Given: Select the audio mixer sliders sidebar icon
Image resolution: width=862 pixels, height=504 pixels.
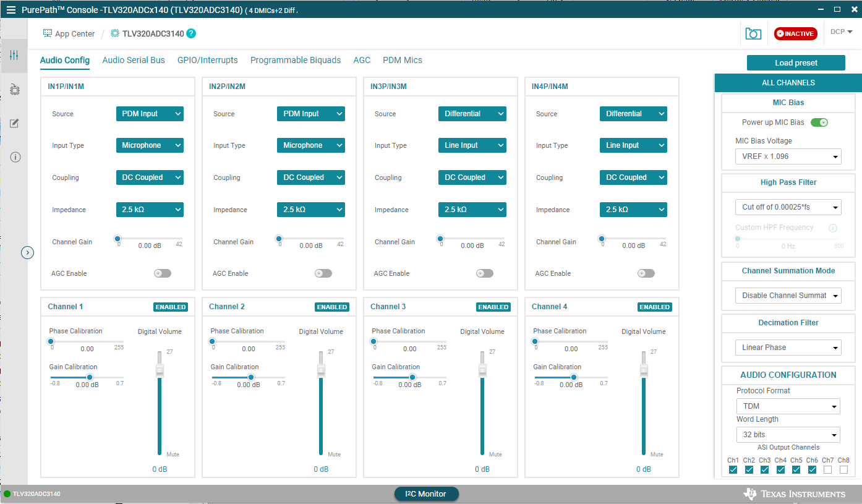Looking at the screenshot, I should 14,56.
